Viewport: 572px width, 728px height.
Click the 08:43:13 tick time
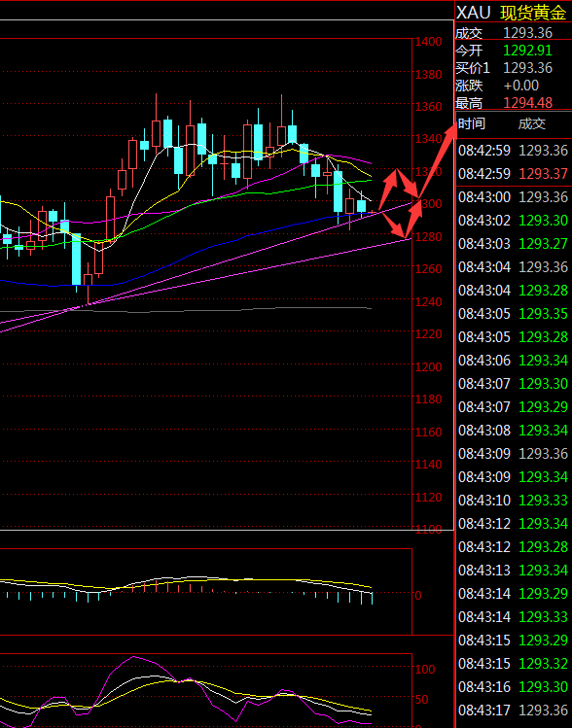[484, 571]
